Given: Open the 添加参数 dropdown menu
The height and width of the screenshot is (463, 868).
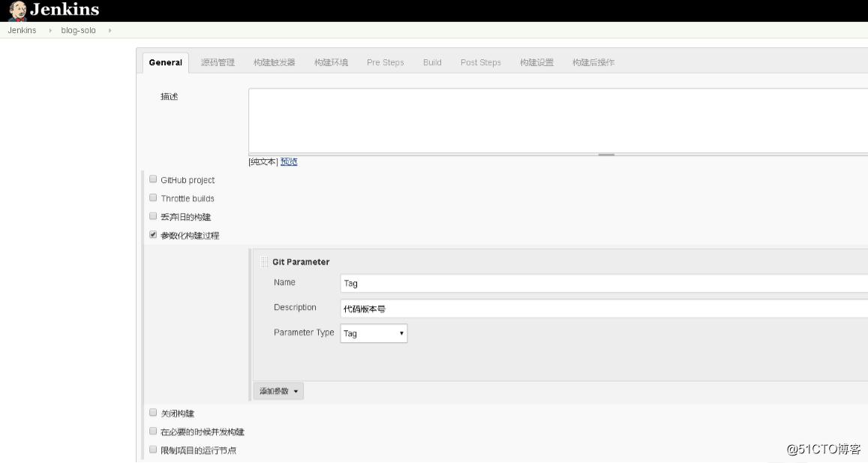Looking at the screenshot, I should 278,390.
